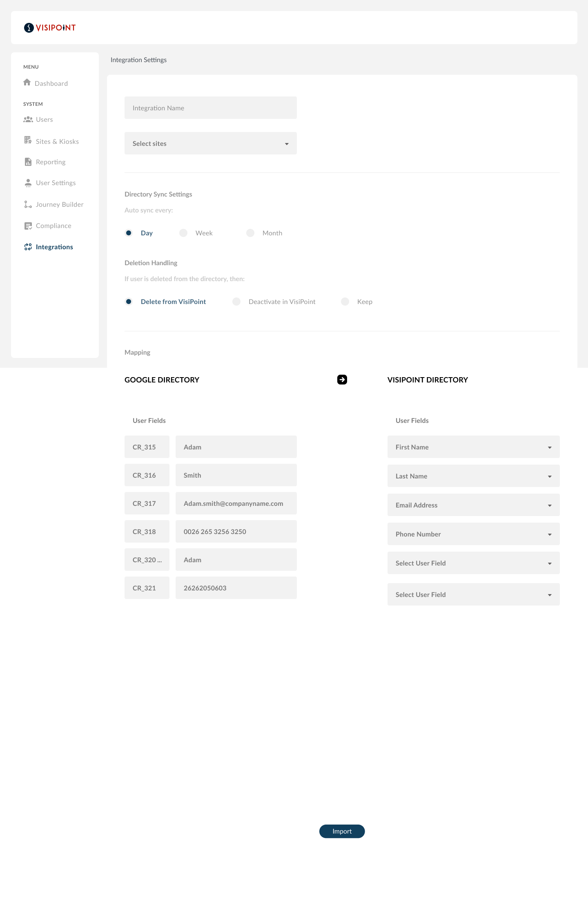Click the CR_315 field code
The width and height of the screenshot is (588, 912).
point(147,447)
